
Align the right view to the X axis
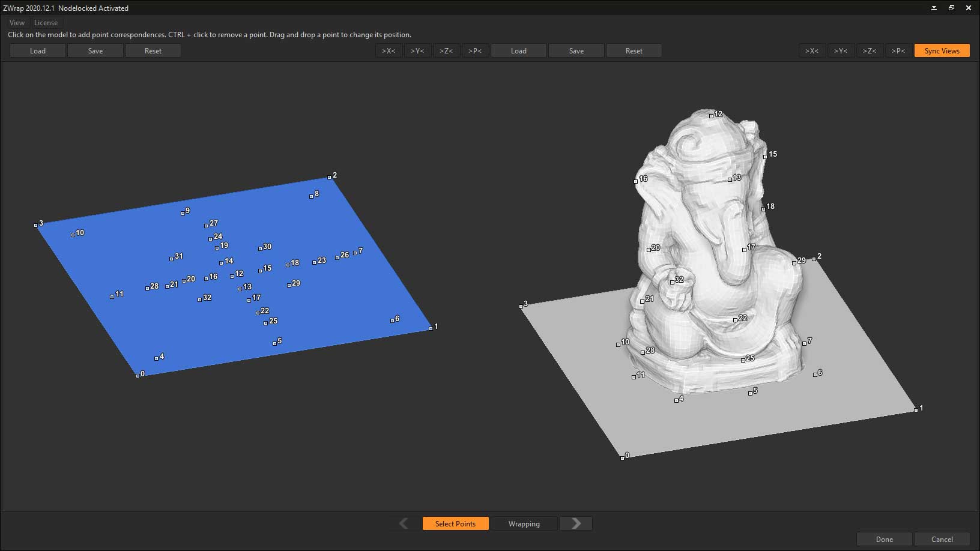pos(812,51)
